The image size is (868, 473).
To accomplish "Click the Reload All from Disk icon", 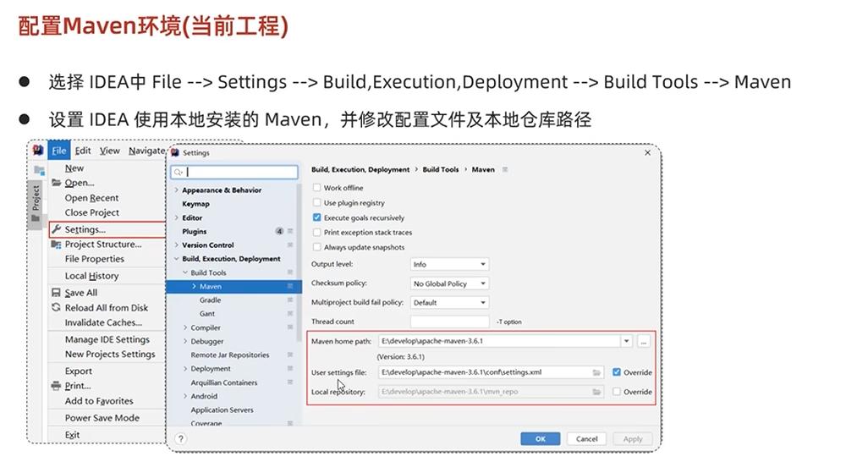I will pos(56,307).
